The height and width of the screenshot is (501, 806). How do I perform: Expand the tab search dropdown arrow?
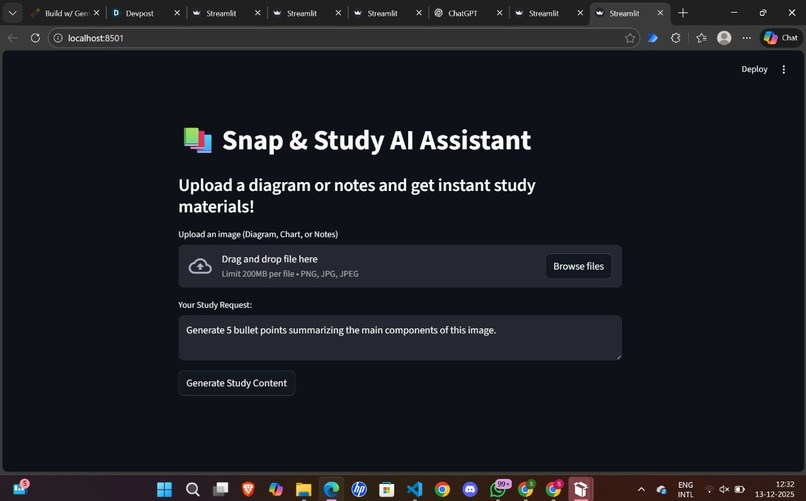pos(12,13)
